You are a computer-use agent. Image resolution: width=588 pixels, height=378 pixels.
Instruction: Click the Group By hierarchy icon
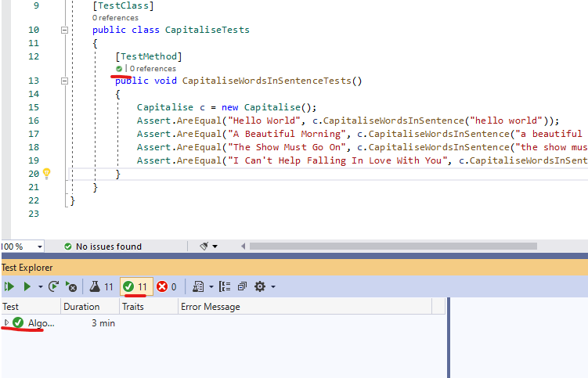point(225,286)
